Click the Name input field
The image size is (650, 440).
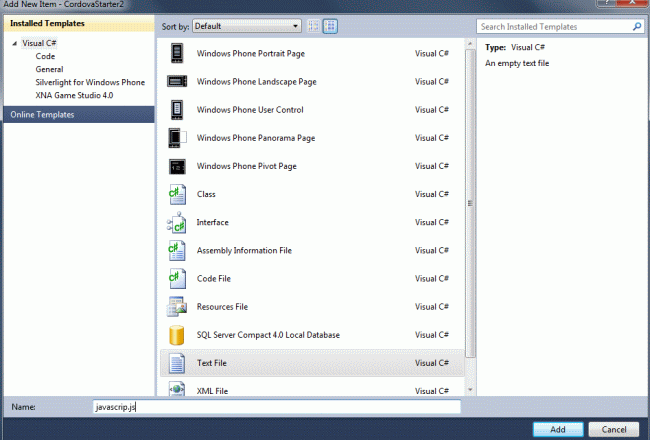(277, 407)
